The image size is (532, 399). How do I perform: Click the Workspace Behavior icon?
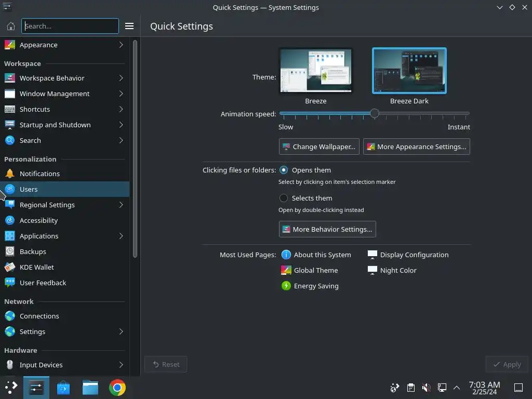click(x=10, y=78)
